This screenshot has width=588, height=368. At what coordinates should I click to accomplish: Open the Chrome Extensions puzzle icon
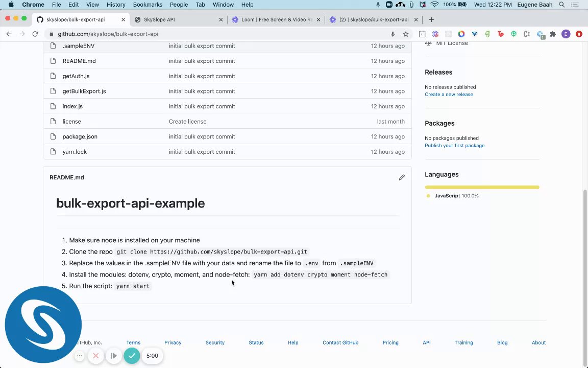553,34
